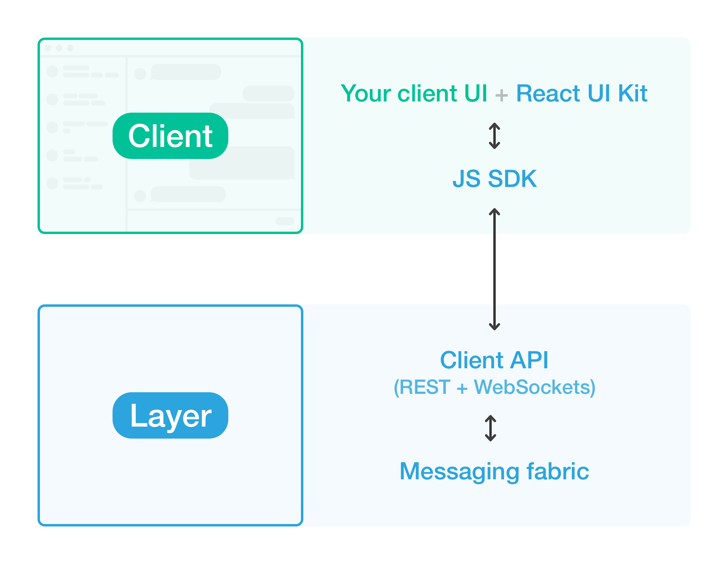
Task: Click the red traffic-light dot on the mockup window
Action: tap(48, 48)
